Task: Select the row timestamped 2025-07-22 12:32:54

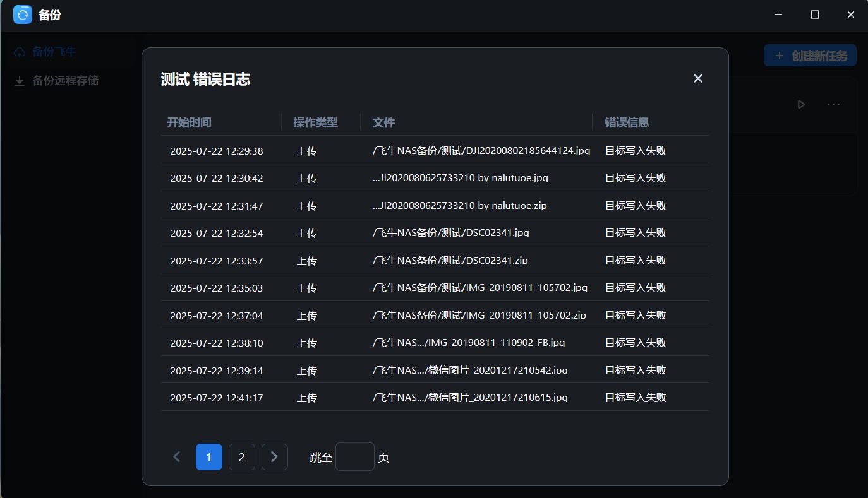Action: [x=435, y=233]
